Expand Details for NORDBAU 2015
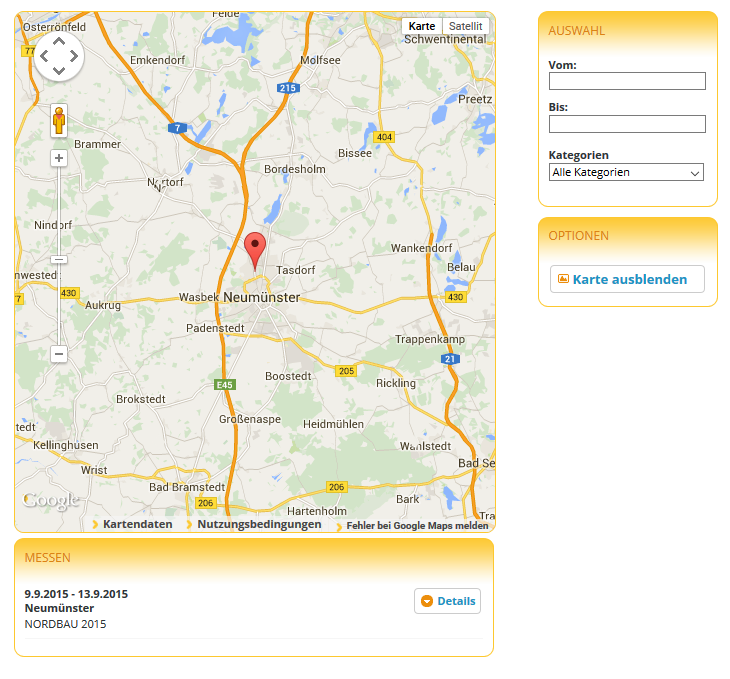Screen dimensions: 730x679 pos(447,601)
